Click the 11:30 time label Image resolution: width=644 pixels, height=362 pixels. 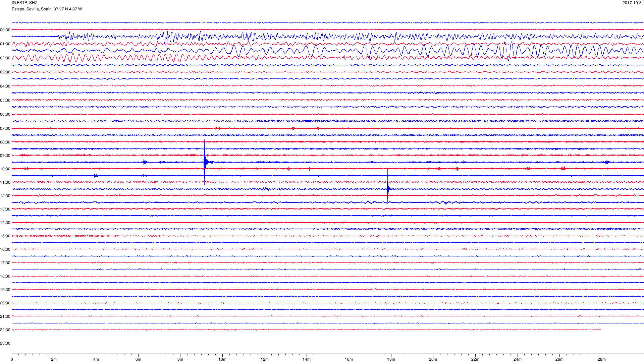pyautogui.click(x=5, y=182)
